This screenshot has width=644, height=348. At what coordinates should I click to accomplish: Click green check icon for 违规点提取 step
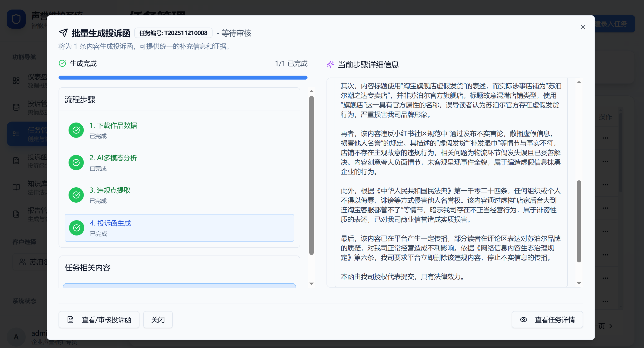76,195
